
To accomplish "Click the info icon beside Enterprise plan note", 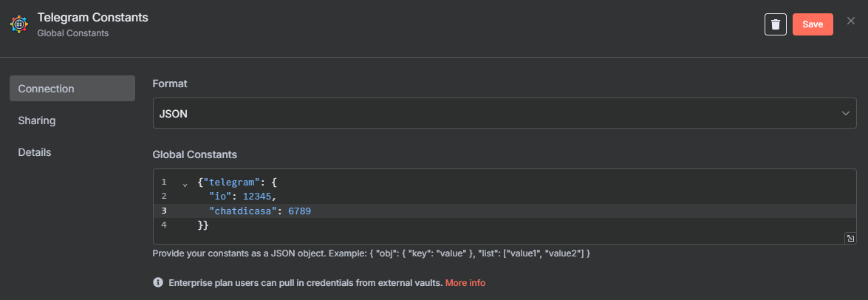I will click(x=158, y=283).
